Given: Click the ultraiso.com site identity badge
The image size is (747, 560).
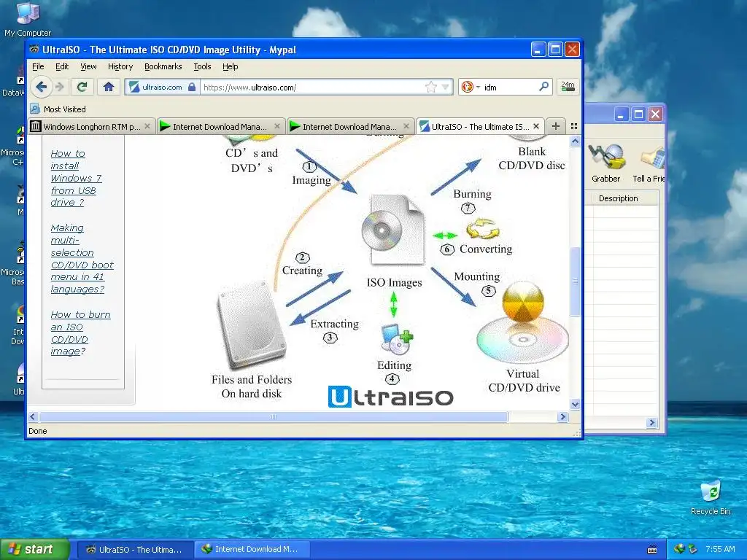Looking at the screenshot, I should coord(162,87).
